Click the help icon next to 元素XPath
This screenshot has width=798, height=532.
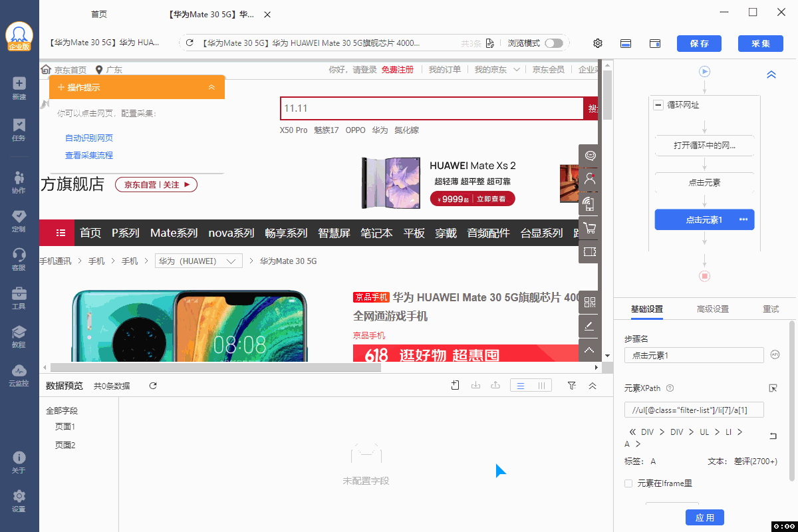tap(670, 388)
